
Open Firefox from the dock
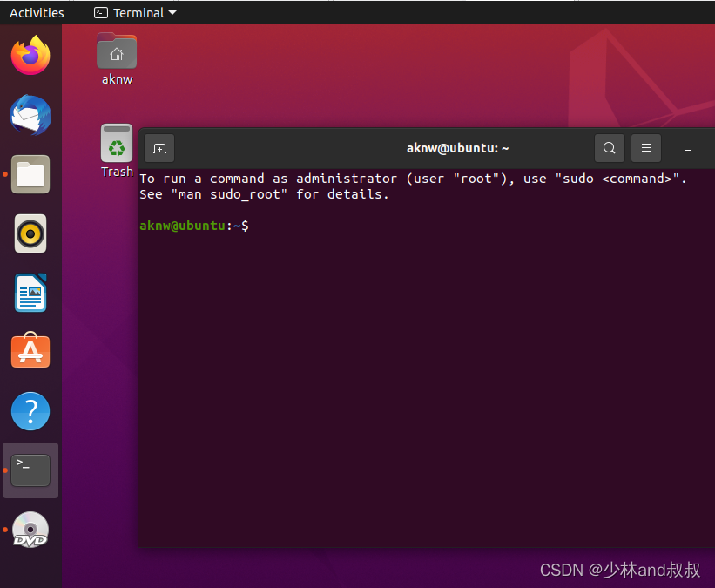coord(30,56)
